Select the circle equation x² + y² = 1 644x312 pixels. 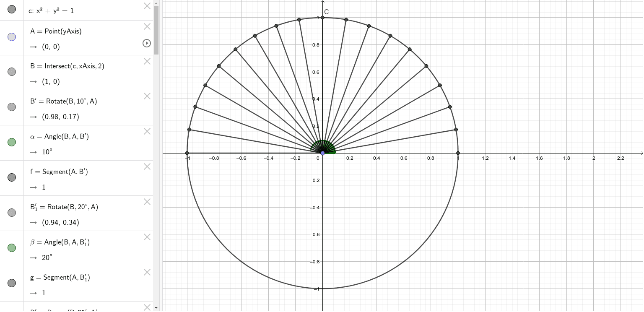point(51,10)
